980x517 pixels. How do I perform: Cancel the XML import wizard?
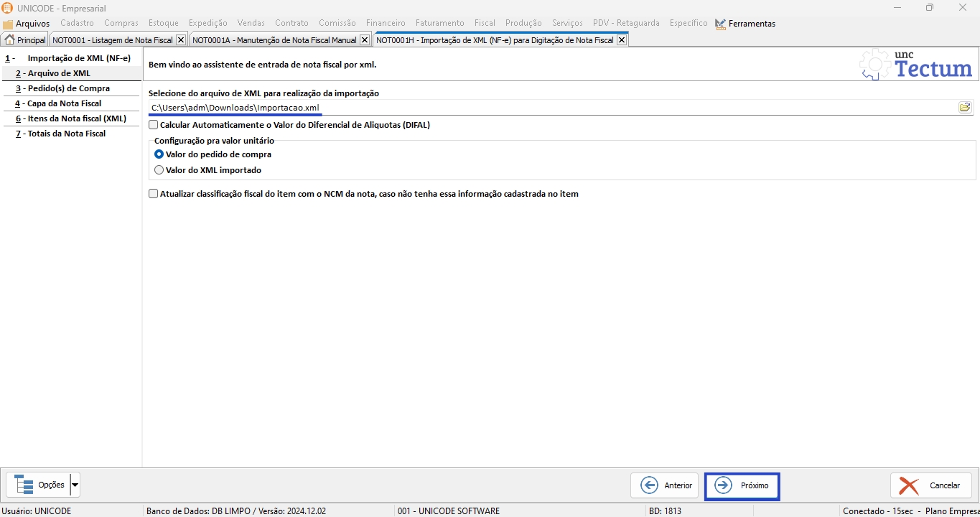930,486
